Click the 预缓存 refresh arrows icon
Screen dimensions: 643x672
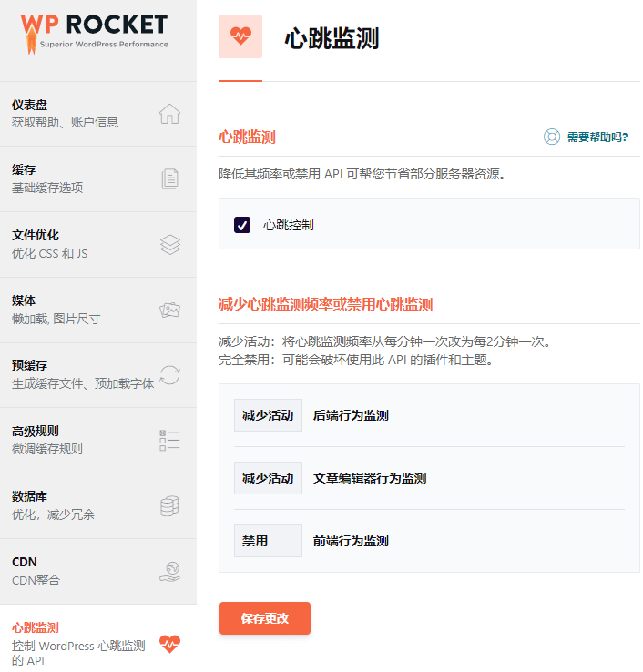(x=169, y=375)
